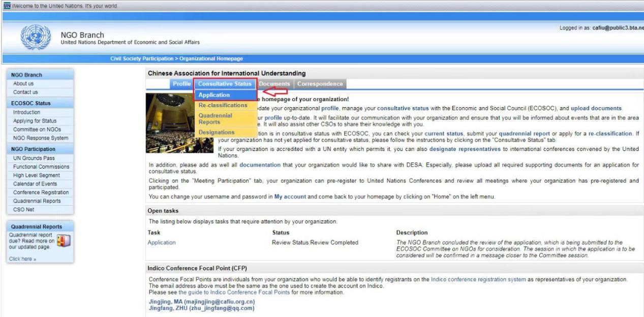Viewport: 644px width, 317px height.
Task: Open guide to Indico Conference Focal Points
Action: [x=234, y=292]
